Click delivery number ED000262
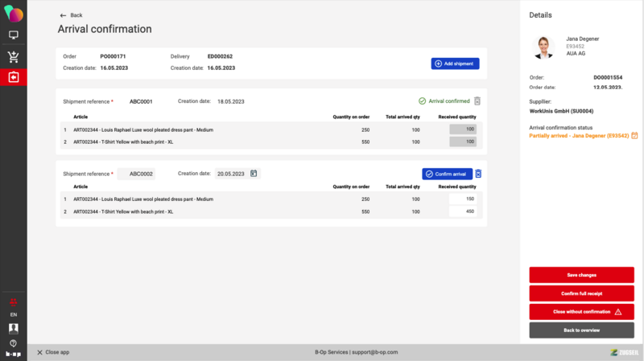 pyautogui.click(x=220, y=56)
